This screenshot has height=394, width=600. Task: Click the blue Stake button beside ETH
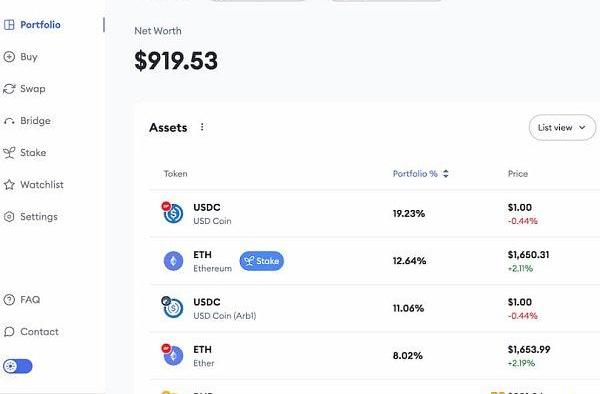262,261
